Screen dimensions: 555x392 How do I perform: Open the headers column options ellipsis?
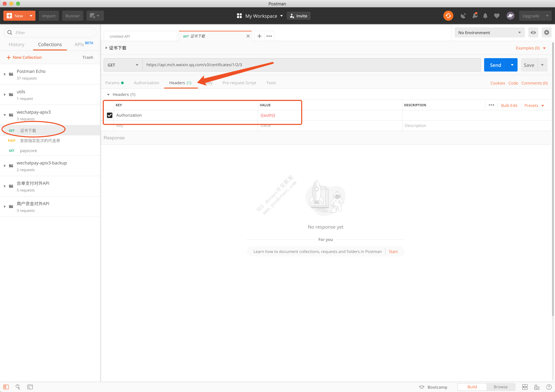click(491, 105)
